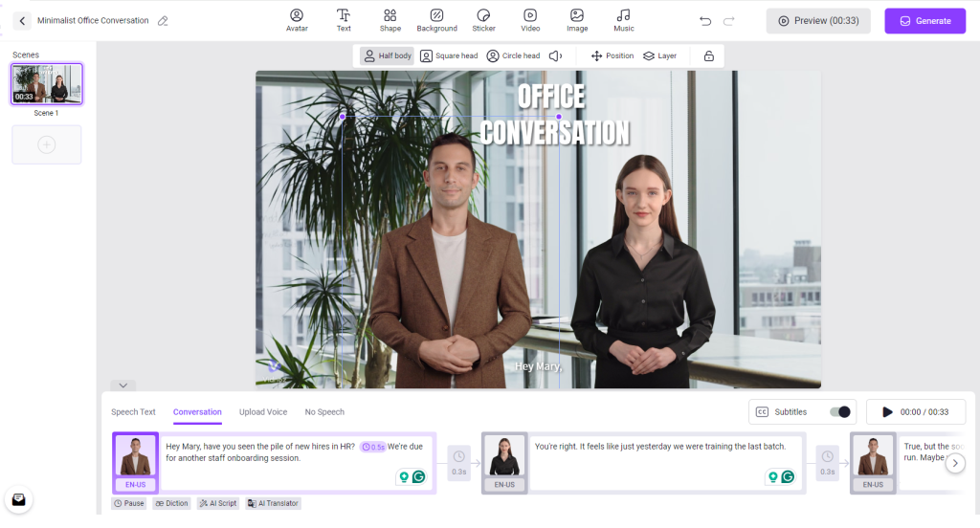Open the Layer options
The image size is (980, 528).
pos(659,56)
